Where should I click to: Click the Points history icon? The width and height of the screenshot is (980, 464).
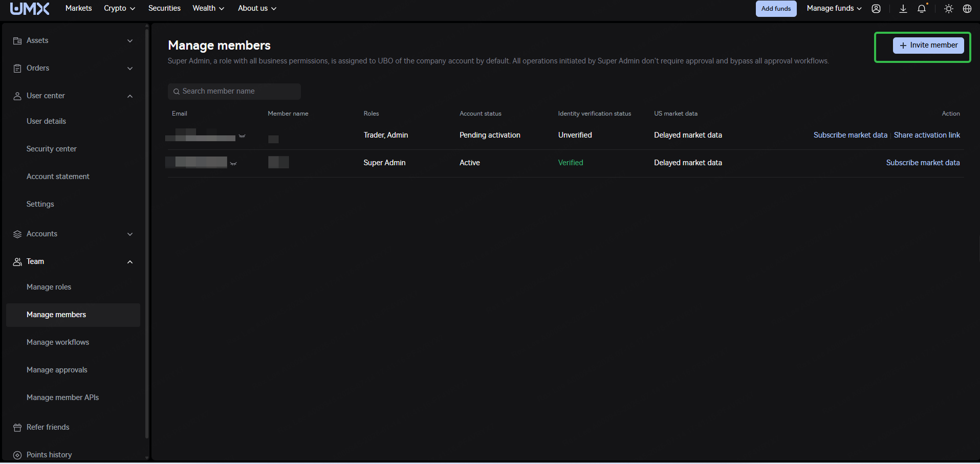[x=17, y=455]
